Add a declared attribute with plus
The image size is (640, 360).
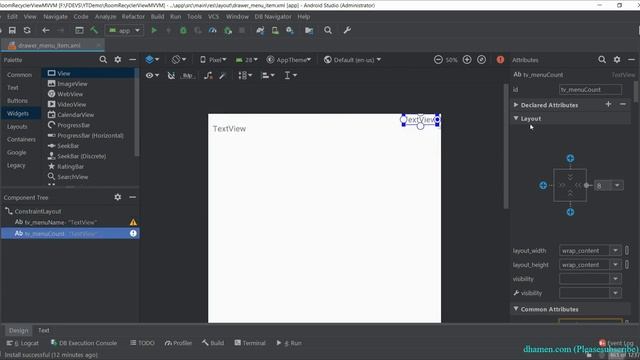pos(608,104)
